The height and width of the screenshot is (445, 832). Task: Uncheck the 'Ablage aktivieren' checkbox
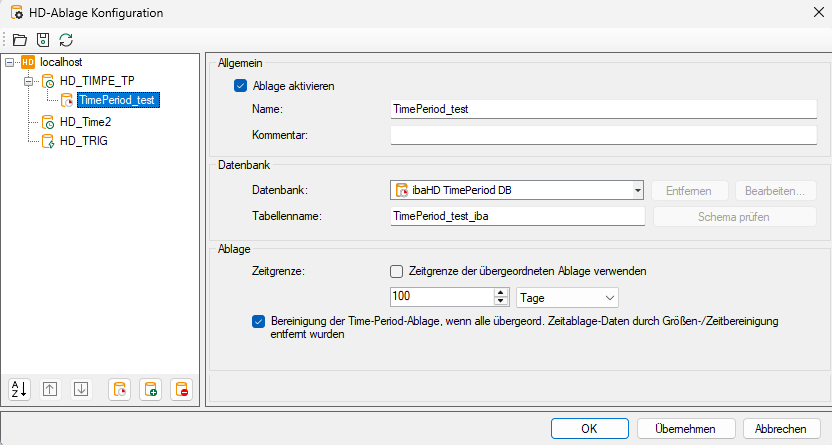[240, 86]
